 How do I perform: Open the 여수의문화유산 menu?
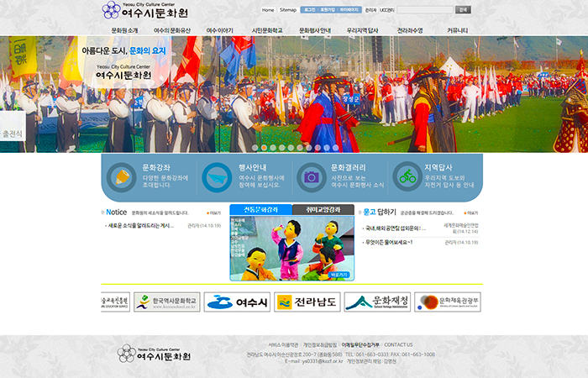click(x=171, y=30)
